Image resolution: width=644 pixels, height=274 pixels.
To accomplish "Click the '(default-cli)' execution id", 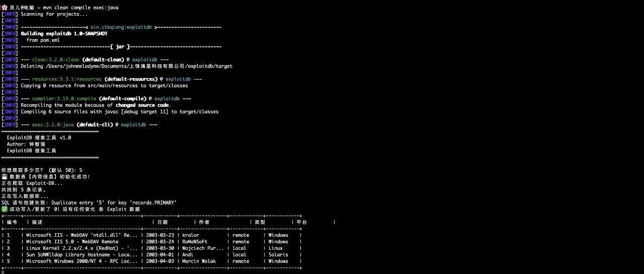I will click(95, 124).
